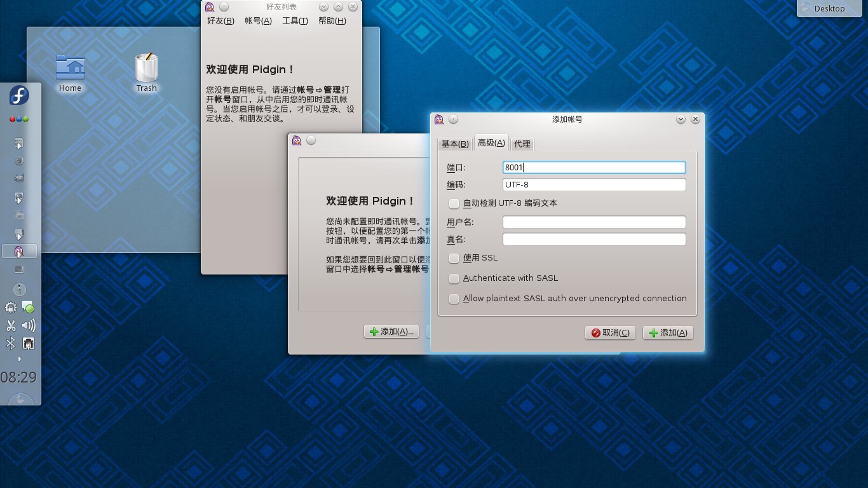Click the panel clock showing 08:29
868x488 pixels.
point(18,377)
